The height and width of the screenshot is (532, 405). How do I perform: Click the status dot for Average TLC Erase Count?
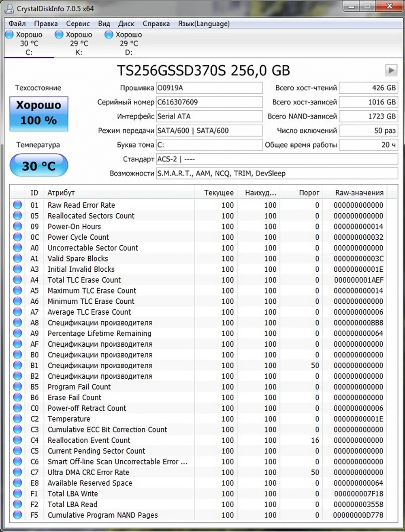(17, 312)
